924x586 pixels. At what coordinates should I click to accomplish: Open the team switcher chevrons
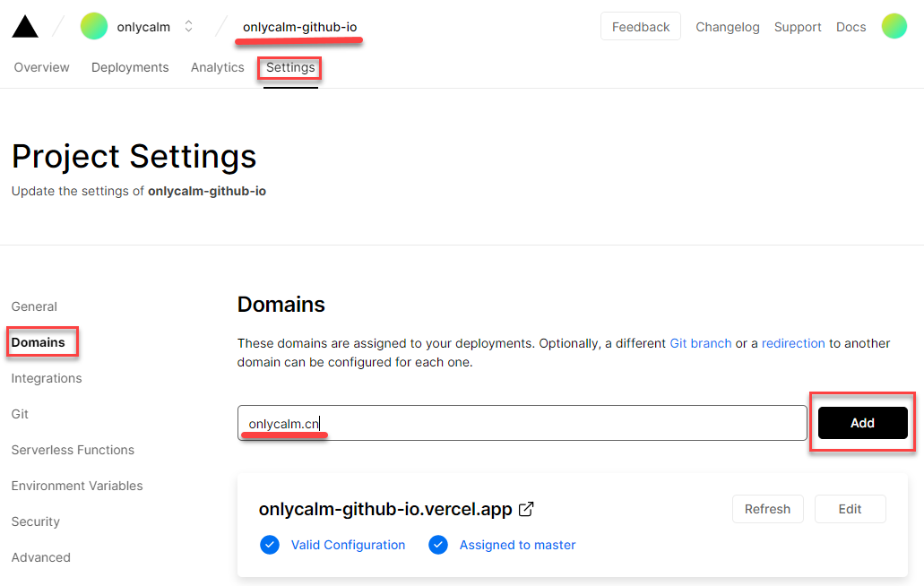coord(188,27)
